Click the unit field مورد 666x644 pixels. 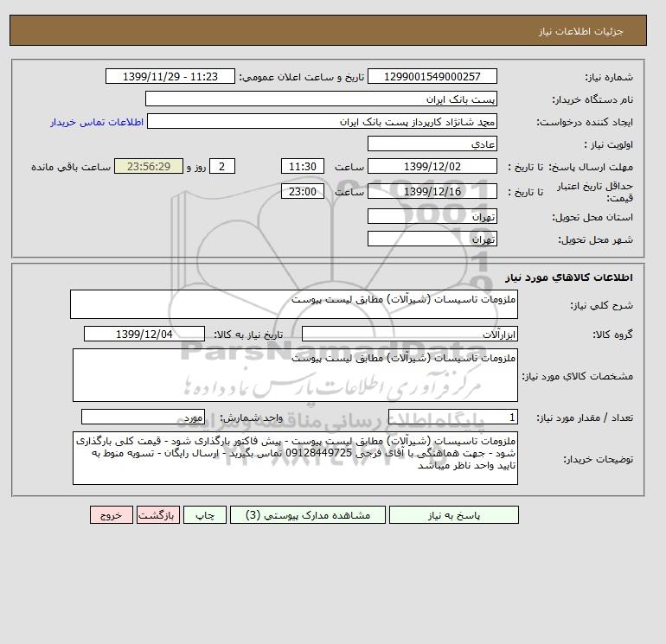click(143, 418)
